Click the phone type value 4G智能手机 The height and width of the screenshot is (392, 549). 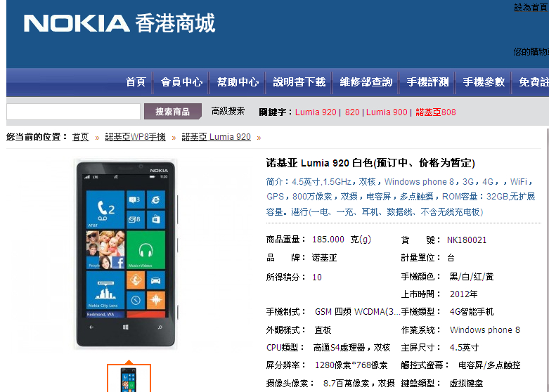472,311
